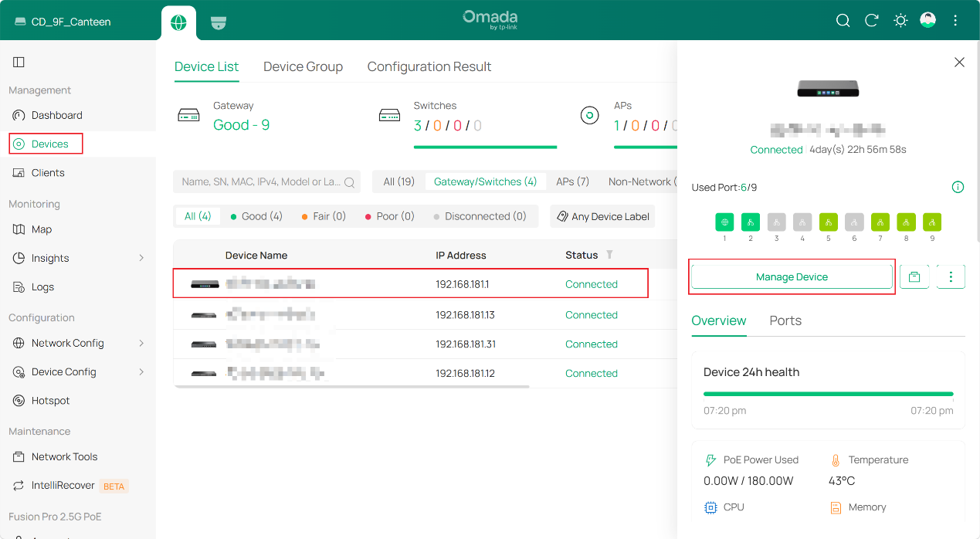This screenshot has height=539, width=980.
Task: Switch to the Configuration Result tab
Action: (429, 66)
